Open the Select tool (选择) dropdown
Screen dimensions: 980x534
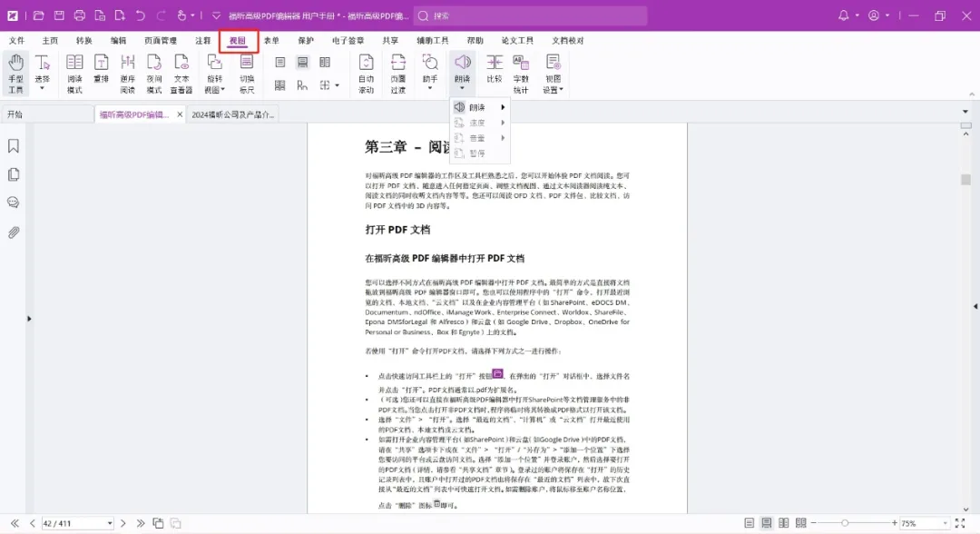42,88
